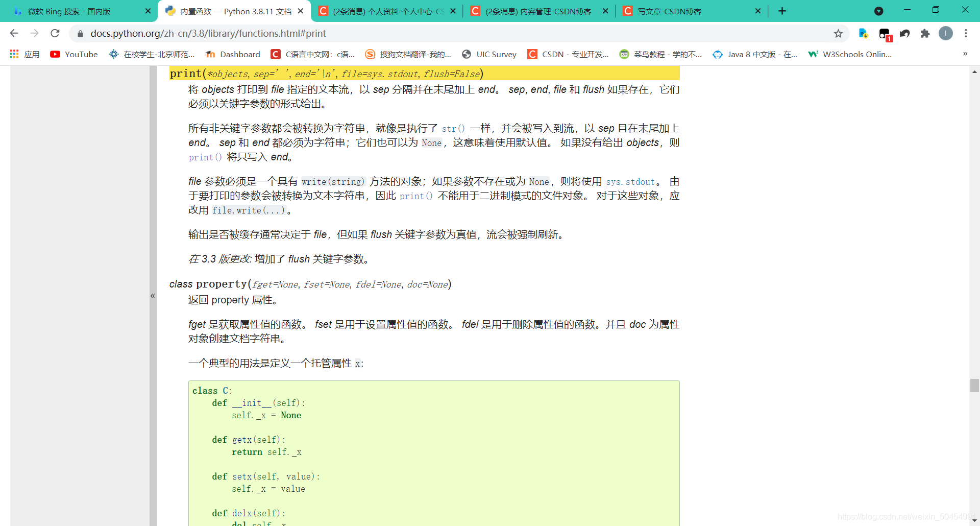
Task: Open the 在校学生-北京师范 bookmark
Action: pyautogui.click(x=152, y=54)
